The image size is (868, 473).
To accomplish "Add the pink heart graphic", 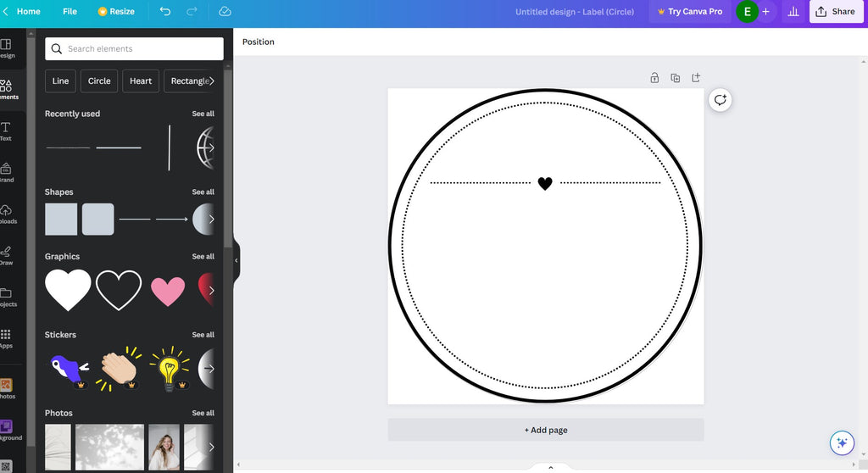I will tap(168, 292).
